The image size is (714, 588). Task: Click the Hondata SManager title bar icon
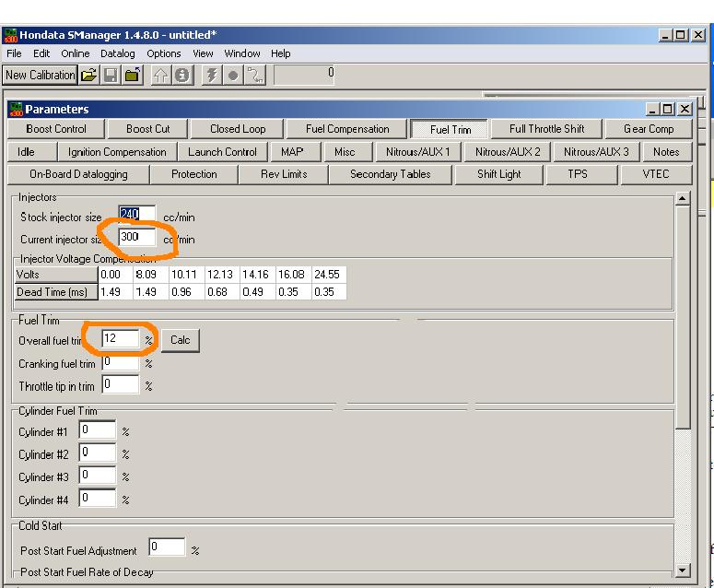pyautogui.click(x=10, y=36)
